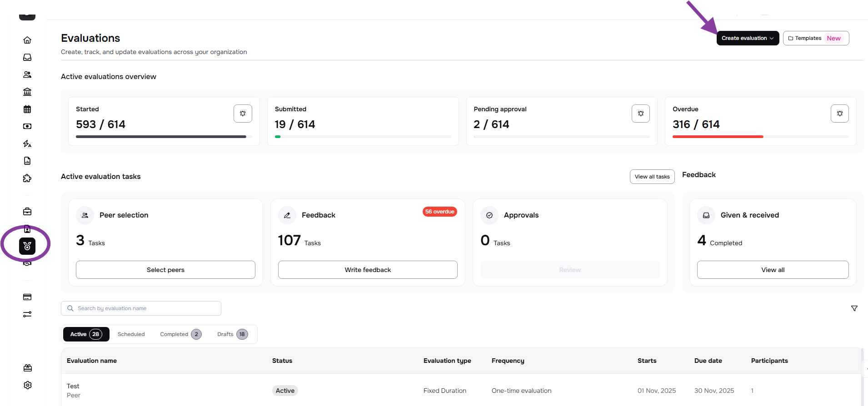Switch to the Scheduled tab

coord(131,334)
